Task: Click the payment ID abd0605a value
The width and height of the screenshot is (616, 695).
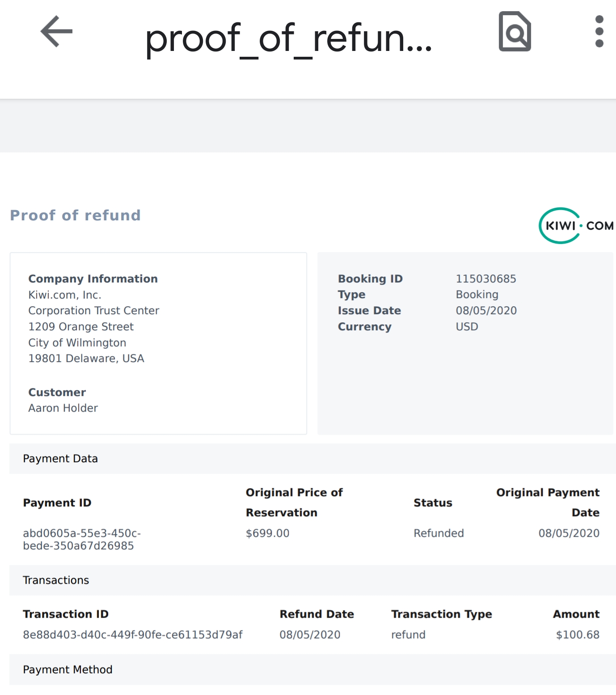Action: (82, 539)
